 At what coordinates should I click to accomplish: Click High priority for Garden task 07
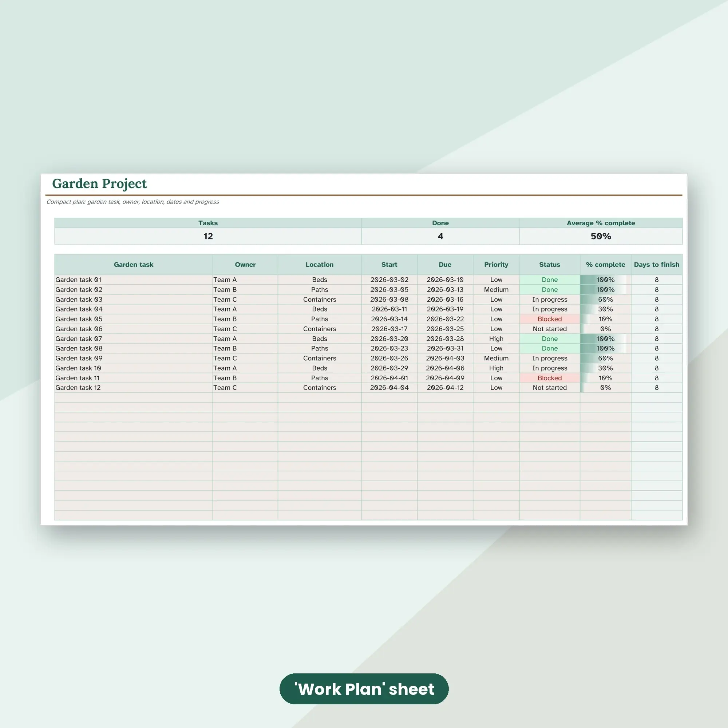[496, 339]
